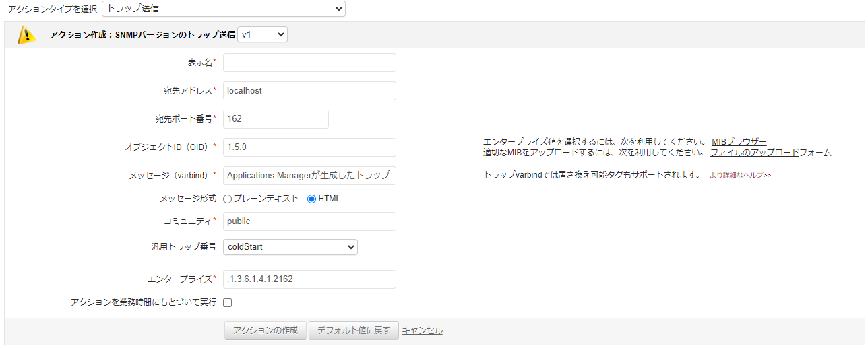The image size is (868, 348).
Task: Click the デフォルト値に戻す button
Action: pyautogui.click(x=353, y=330)
